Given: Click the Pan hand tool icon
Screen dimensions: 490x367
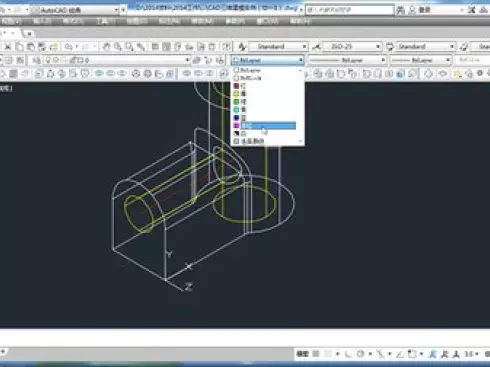Looking at the screenshot, I should click(x=107, y=47).
